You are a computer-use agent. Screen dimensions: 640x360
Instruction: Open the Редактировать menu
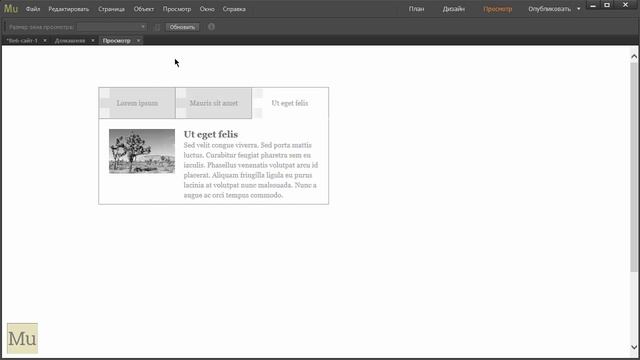coord(69,9)
